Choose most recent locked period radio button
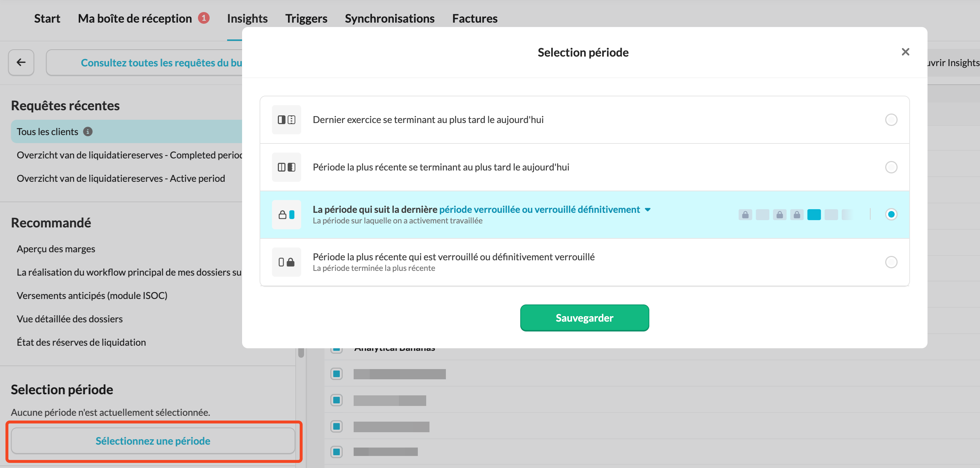Image resolution: width=980 pixels, height=468 pixels. point(891,262)
